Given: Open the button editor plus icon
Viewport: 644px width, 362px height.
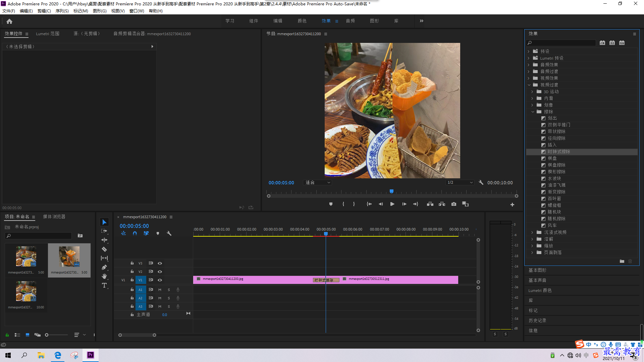Looking at the screenshot, I should click(x=512, y=204).
